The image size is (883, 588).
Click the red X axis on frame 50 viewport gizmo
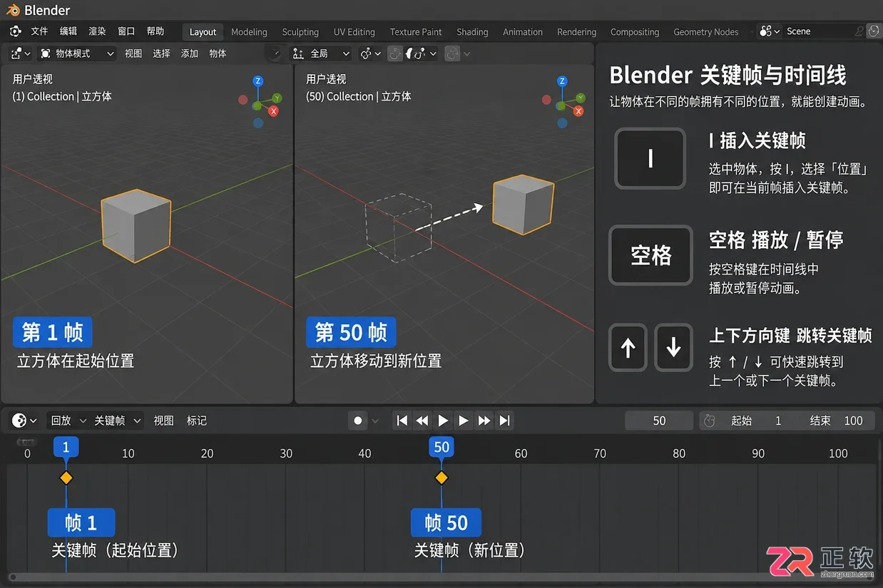578,111
